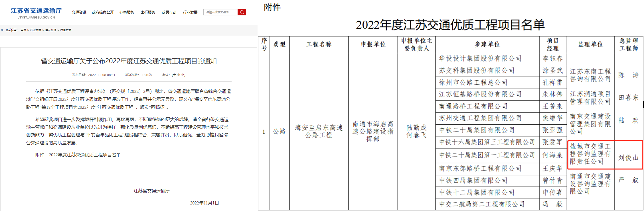
Task: Click the highlighted 盐城市交通工程咨询监理 table cell
Action: tap(590, 154)
